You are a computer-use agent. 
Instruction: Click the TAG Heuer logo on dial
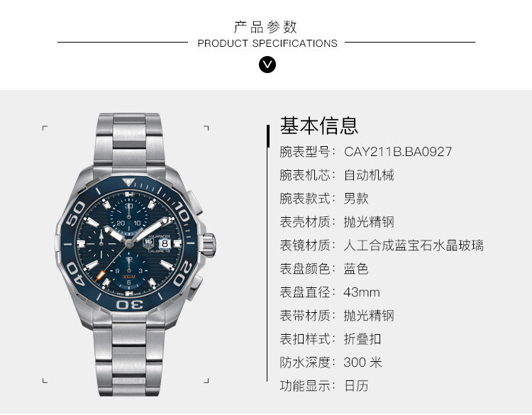pyautogui.click(x=149, y=243)
